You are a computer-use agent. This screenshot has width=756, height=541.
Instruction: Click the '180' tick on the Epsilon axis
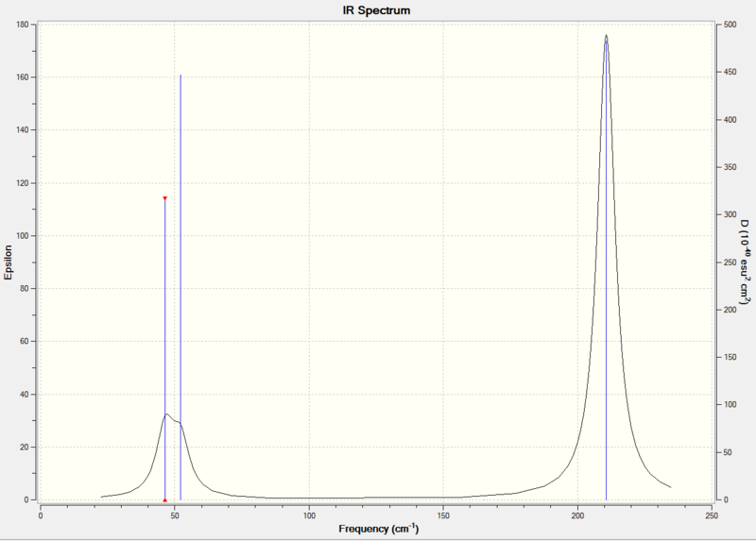coord(23,25)
